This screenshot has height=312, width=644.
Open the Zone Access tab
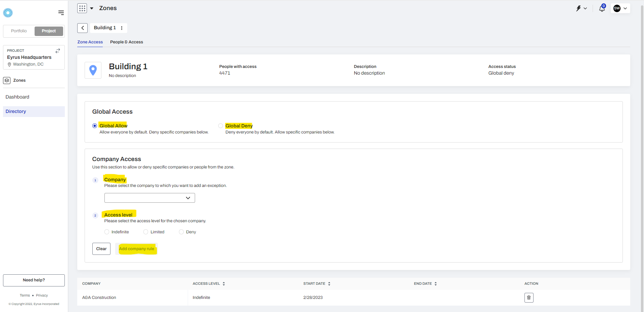(x=90, y=42)
